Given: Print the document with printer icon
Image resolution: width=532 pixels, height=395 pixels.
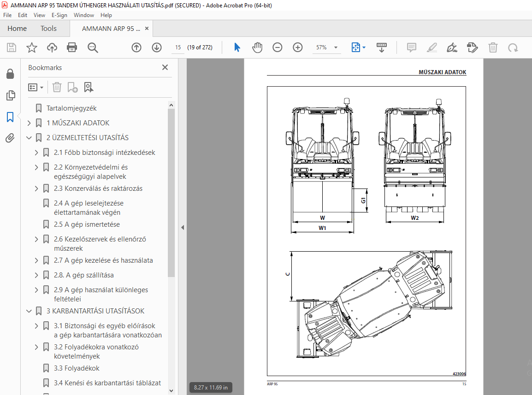Looking at the screenshot, I should pyautogui.click(x=72, y=47).
